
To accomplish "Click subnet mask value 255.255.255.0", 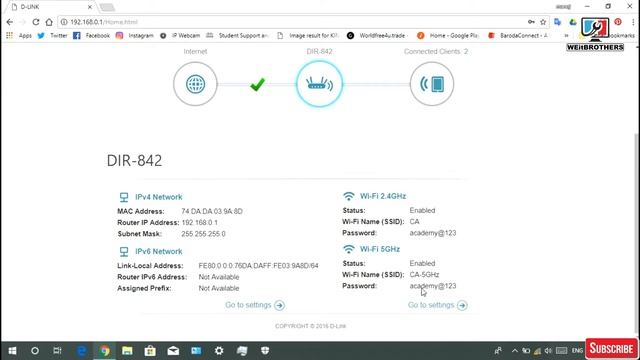I will click(x=203, y=234).
